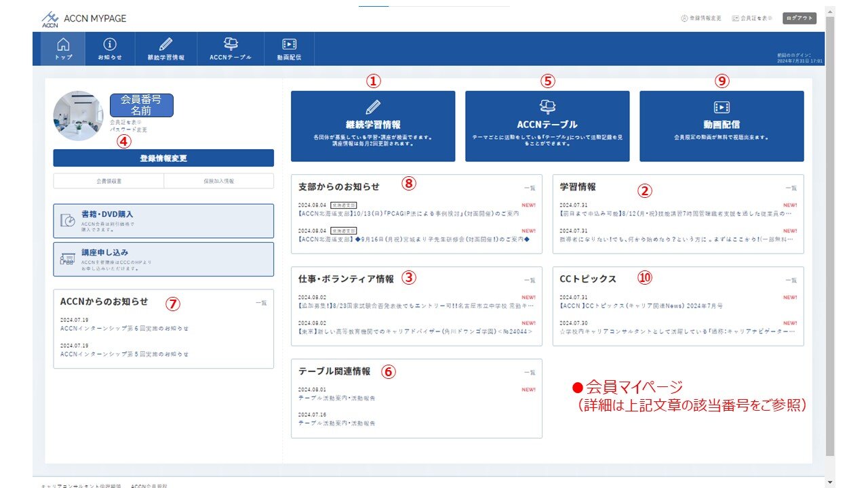Click the pencil icon on 継続学習情報 card
This screenshot has height=488, width=868.
[373, 107]
